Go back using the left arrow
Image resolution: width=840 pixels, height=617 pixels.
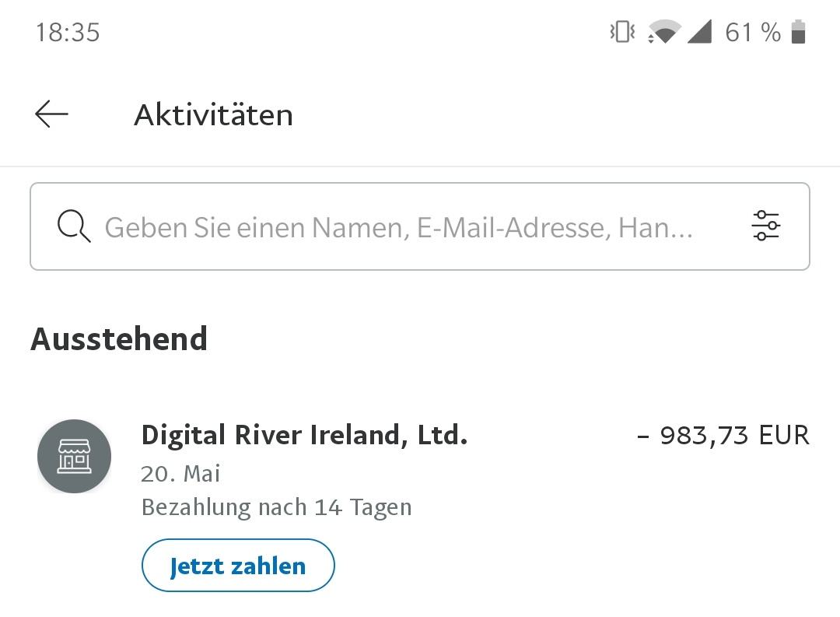[51, 114]
